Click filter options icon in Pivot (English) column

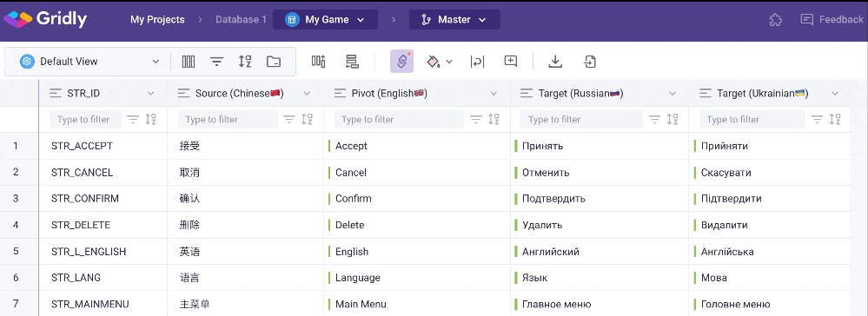pyautogui.click(x=475, y=119)
